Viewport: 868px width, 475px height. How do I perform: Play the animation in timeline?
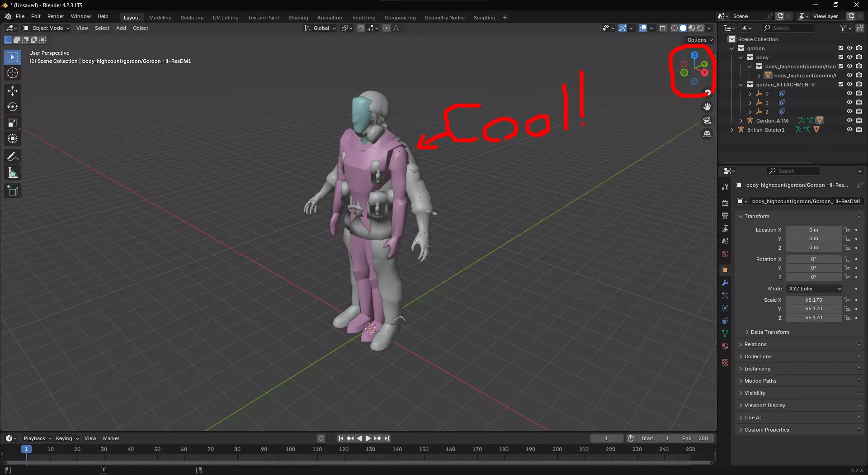click(368, 438)
